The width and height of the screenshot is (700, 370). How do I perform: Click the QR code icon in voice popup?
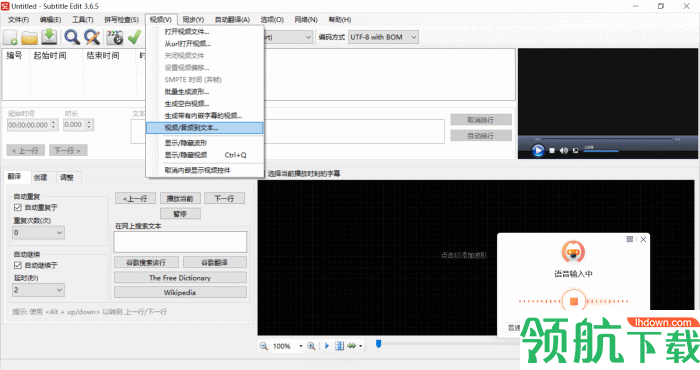click(x=629, y=240)
